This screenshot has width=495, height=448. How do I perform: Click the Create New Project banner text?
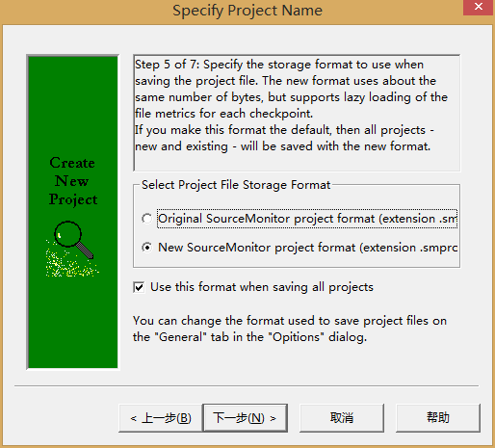pyautogui.click(x=73, y=181)
